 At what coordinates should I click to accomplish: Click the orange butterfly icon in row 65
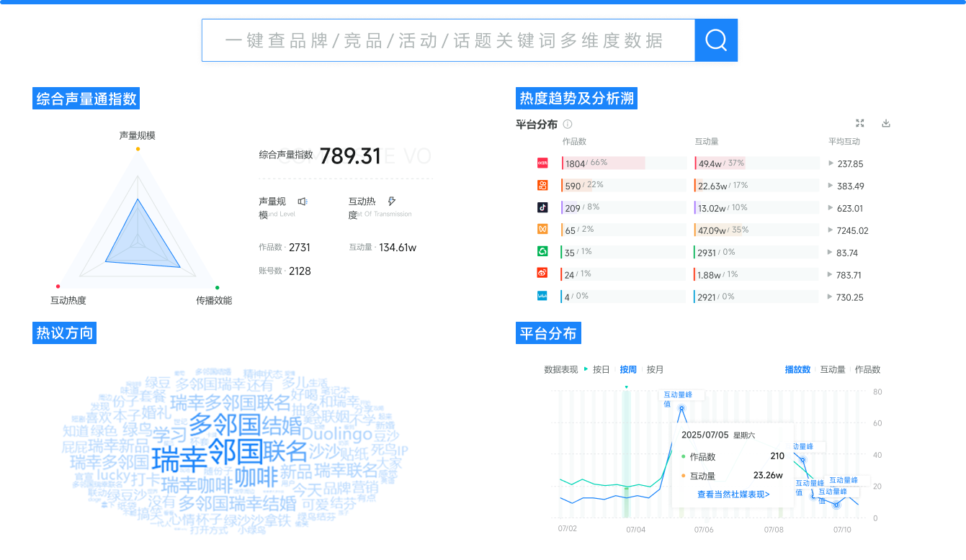pyautogui.click(x=542, y=230)
